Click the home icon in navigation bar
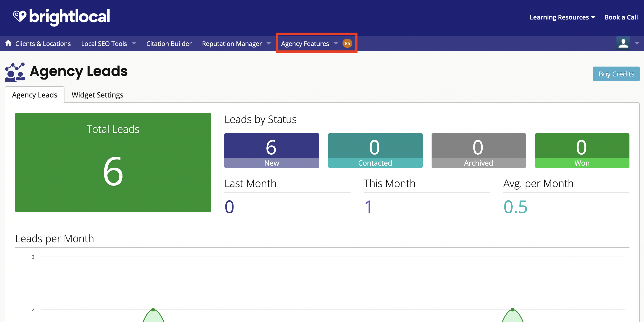 (9, 43)
